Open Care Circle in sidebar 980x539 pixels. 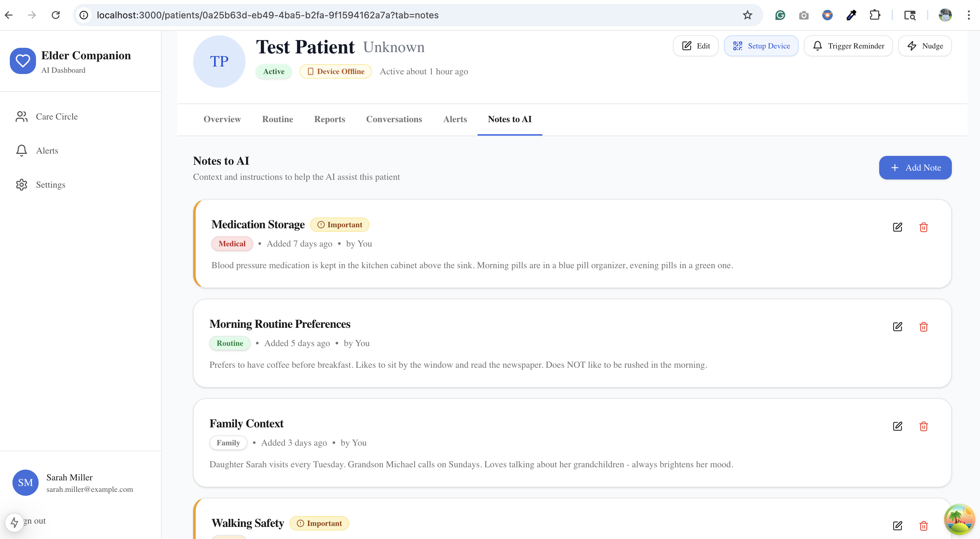pos(57,117)
